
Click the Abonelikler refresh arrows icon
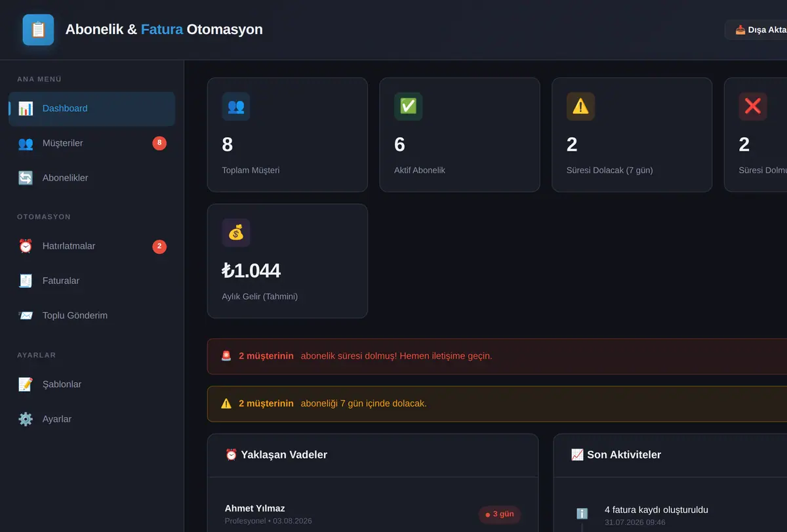[x=26, y=178]
